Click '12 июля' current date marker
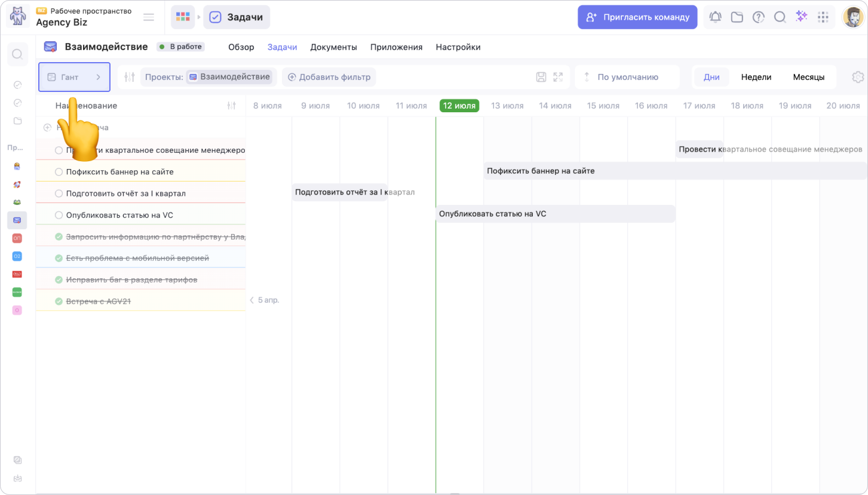Viewport: 868px width, 495px height. click(x=459, y=106)
